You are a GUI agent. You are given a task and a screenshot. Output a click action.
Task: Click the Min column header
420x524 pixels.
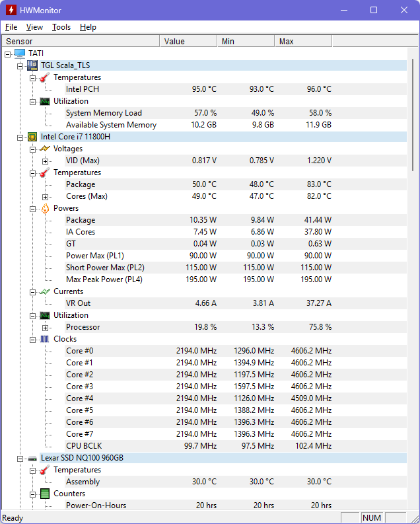246,41
